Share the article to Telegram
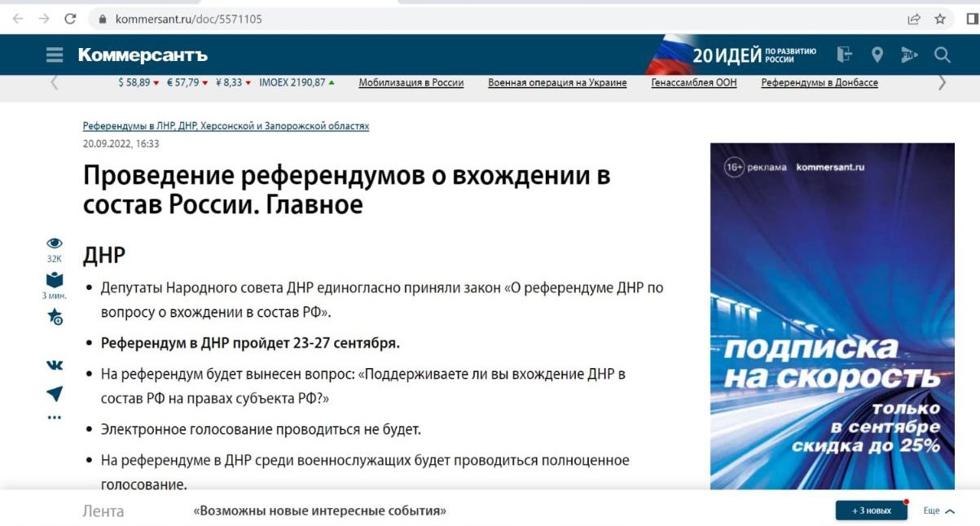This screenshot has width=980, height=526. point(55,394)
